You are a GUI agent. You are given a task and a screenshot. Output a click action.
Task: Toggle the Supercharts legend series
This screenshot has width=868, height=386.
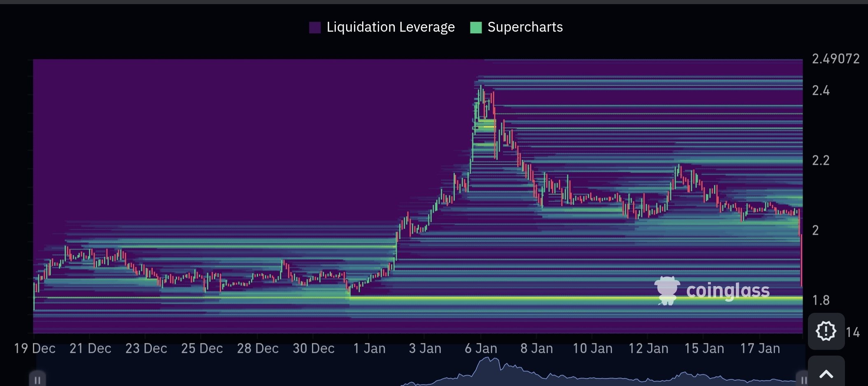(x=525, y=27)
